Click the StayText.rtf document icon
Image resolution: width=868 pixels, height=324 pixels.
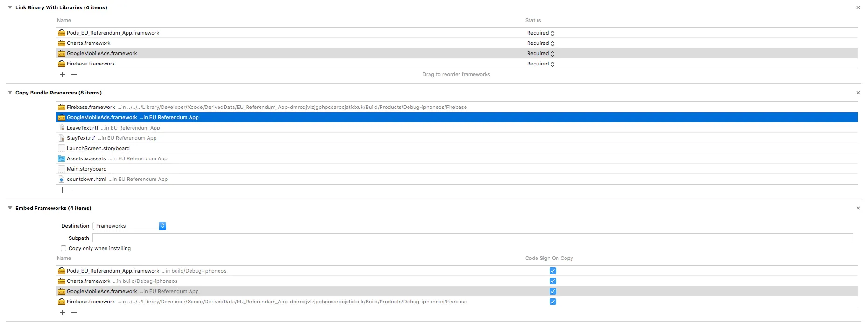point(61,138)
